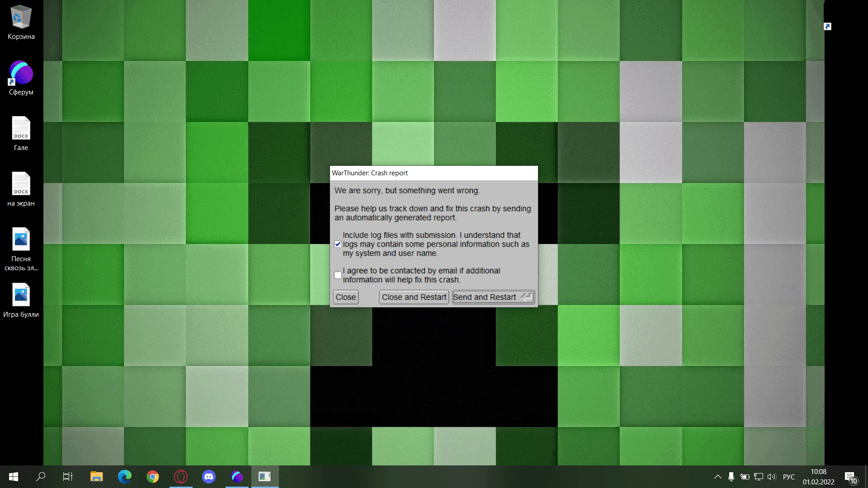Open language switcher RUS dropdown
Viewport: 868px width, 488px height.
[789, 476]
